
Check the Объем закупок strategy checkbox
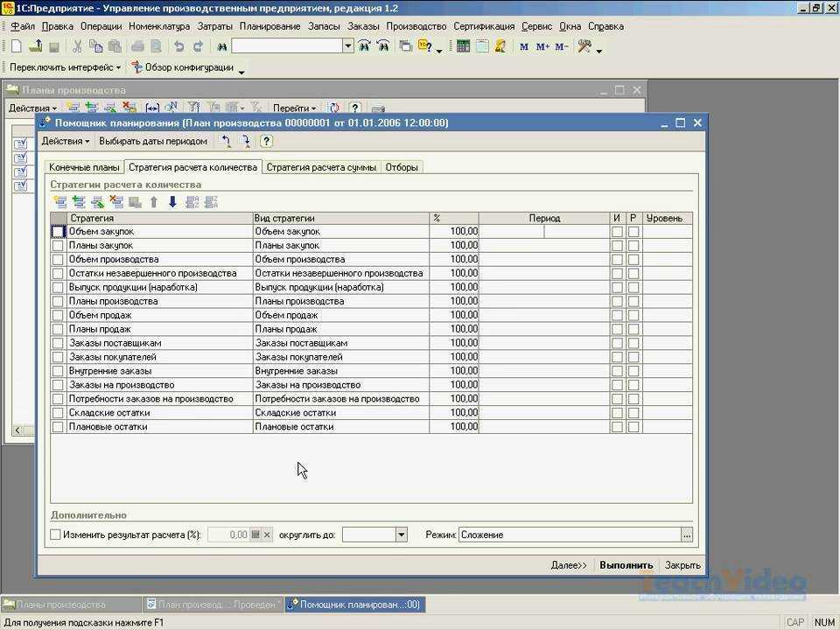[58, 231]
